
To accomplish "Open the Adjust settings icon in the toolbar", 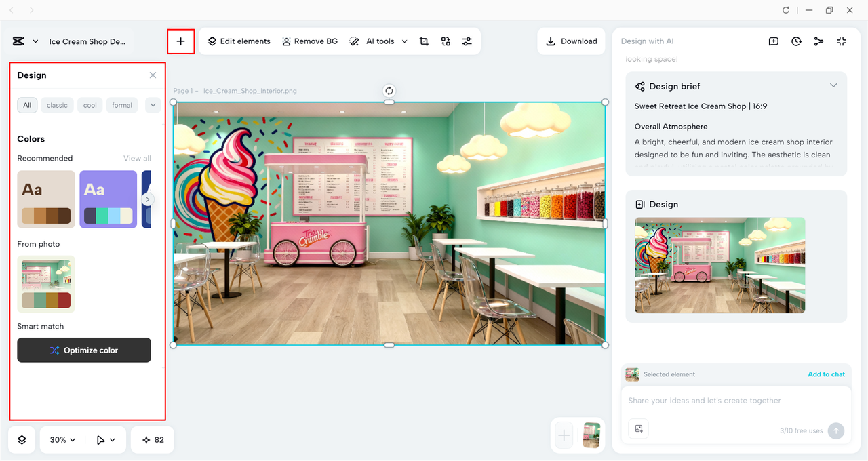I will [467, 41].
